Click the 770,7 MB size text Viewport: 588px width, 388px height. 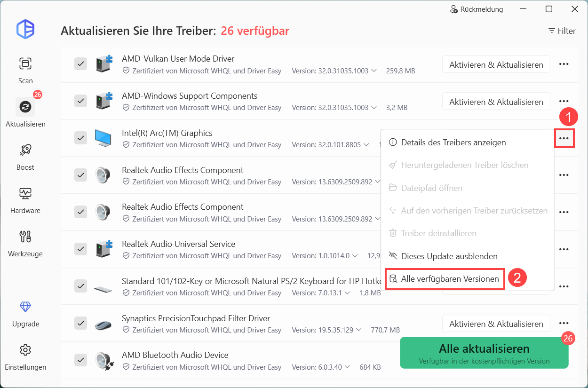385,330
